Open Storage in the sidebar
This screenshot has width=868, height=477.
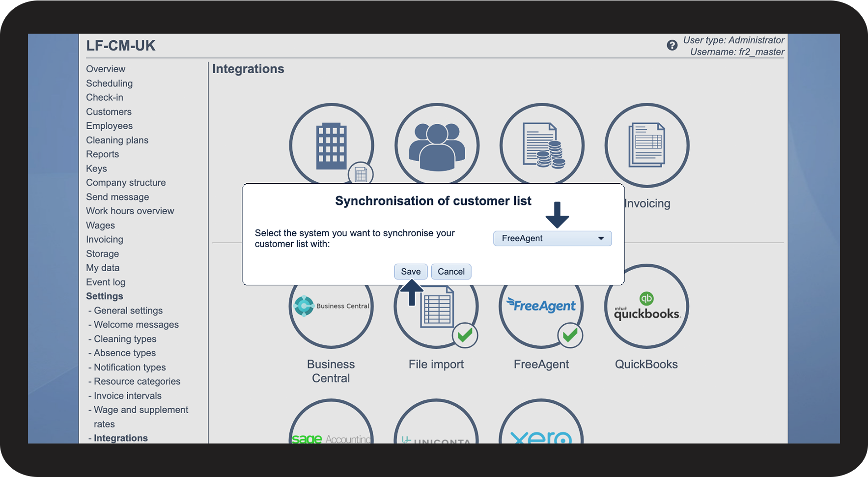click(102, 253)
